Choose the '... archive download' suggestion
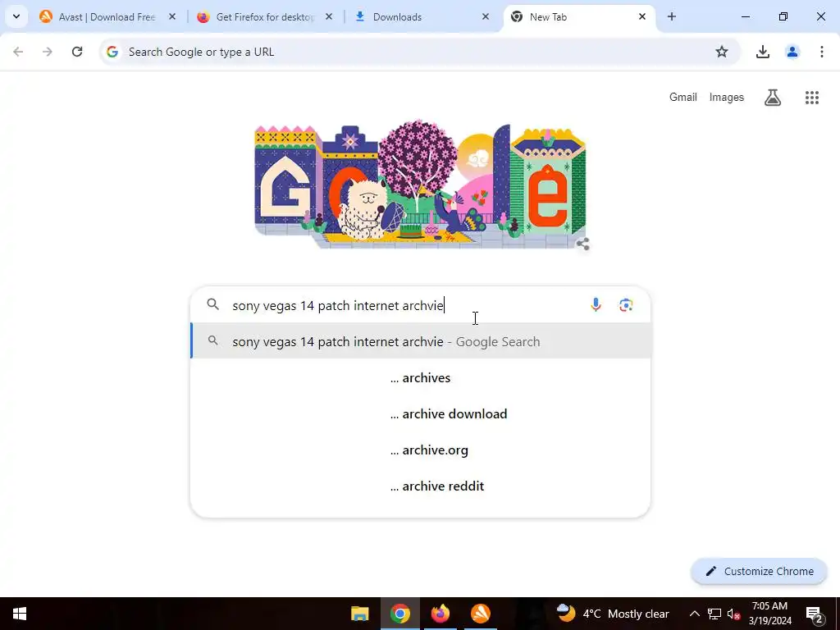The height and width of the screenshot is (630, 840). [x=421, y=413]
